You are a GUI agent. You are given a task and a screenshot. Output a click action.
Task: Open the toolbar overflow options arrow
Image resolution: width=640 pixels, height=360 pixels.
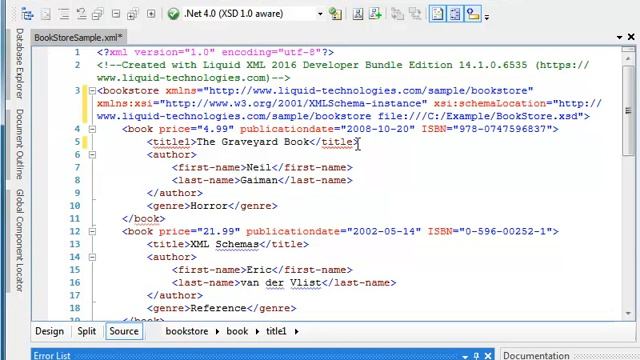(487, 17)
